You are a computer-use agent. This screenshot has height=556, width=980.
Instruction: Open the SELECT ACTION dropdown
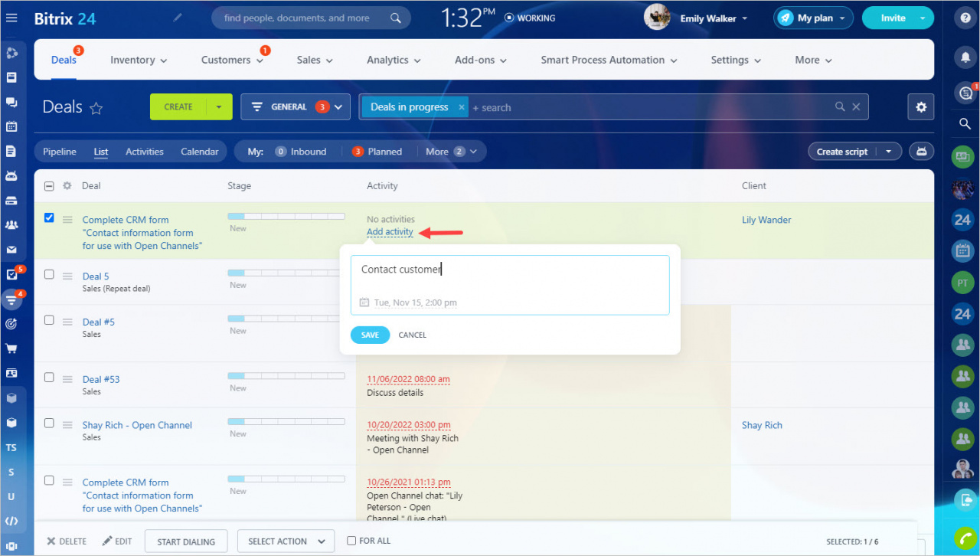[x=286, y=541]
